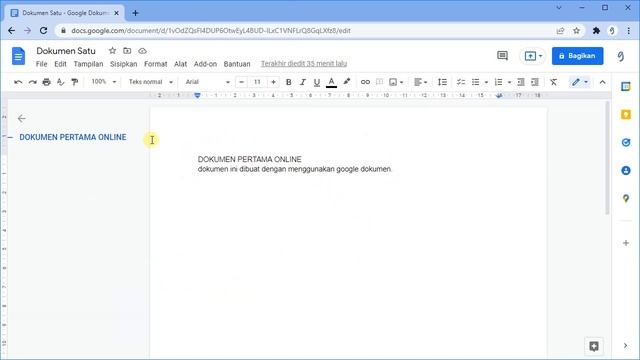Open the highlight color picker
The height and width of the screenshot is (360, 640).
pos(347,82)
